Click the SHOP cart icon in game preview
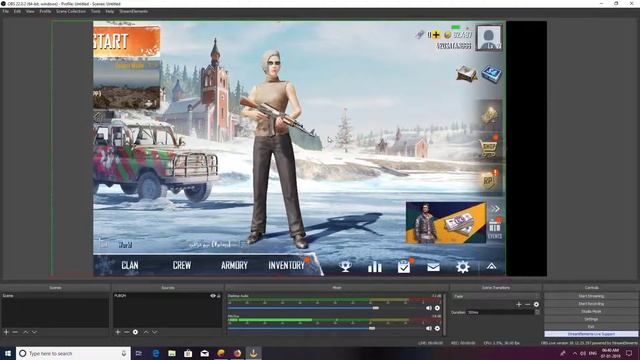This screenshot has width=640, height=360. (x=489, y=149)
